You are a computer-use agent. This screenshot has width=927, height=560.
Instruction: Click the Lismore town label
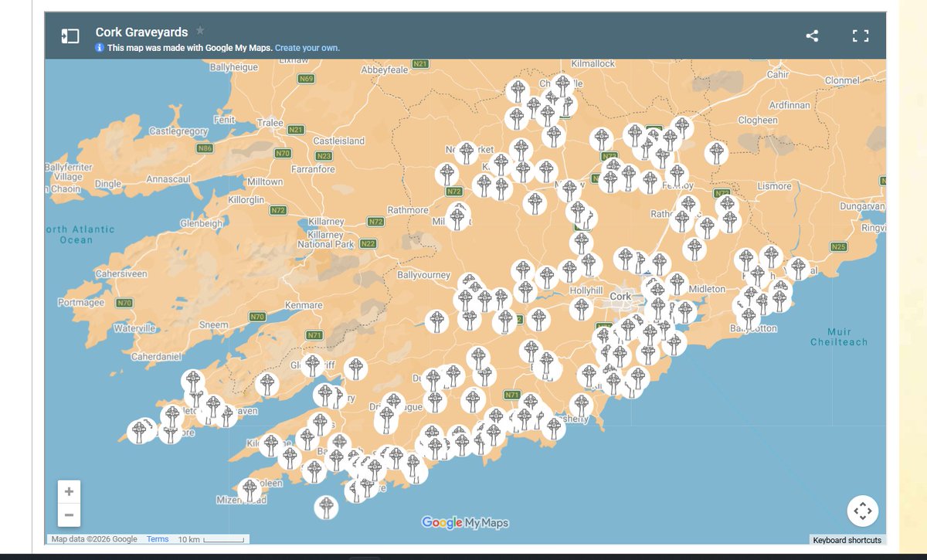(774, 186)
